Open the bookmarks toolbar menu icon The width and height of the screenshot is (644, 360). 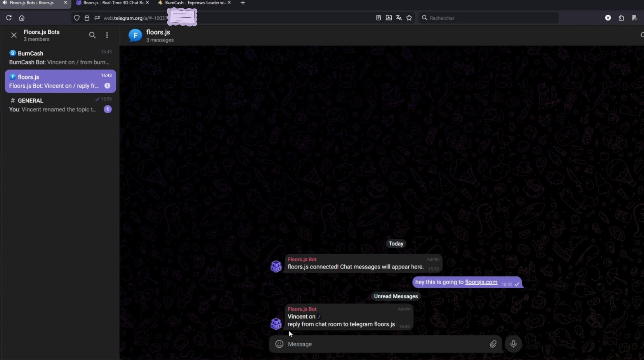tap(635, 18)
